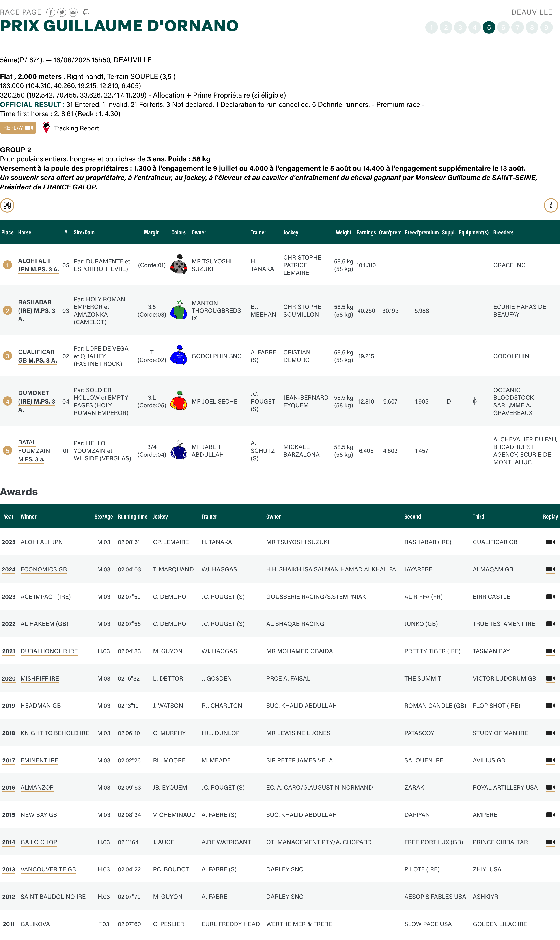560x940 pixels.
Task: Watch 2019 Headman replay camera icon
Action: pyautogui.click(x=551, y=706)
